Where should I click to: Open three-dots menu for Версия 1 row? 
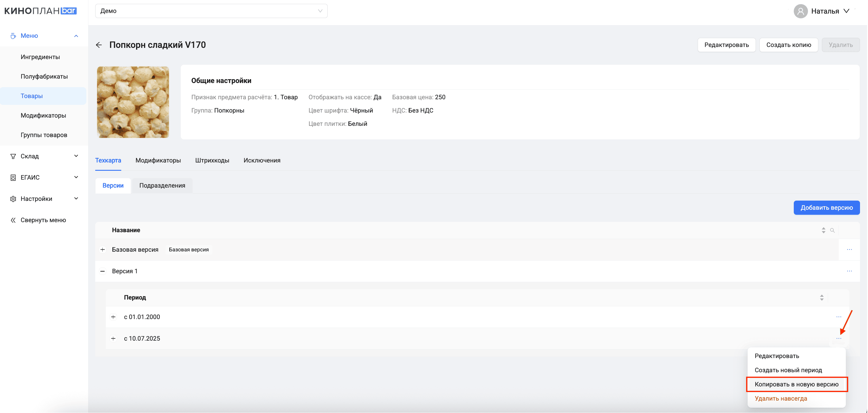coord(849,271)
